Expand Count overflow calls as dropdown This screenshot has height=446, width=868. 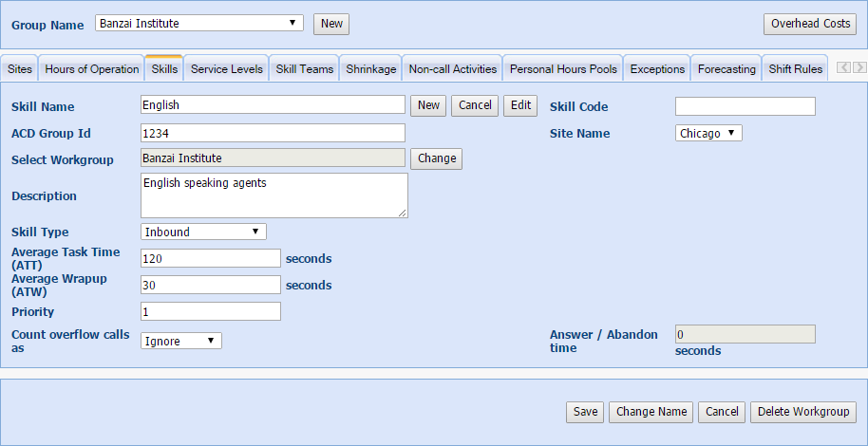tap(180, 341)
